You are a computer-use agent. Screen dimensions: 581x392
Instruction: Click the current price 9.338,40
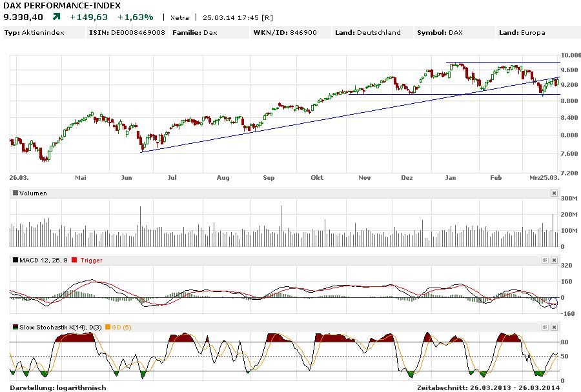(23, 17)
